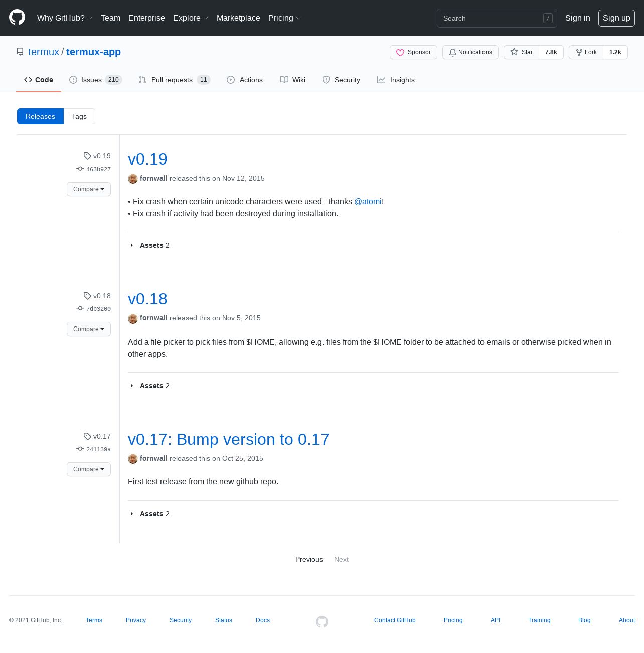The image size is (644, 653).
Task: Open Compare dropdown for v0.18
Action: pos(89,329)
